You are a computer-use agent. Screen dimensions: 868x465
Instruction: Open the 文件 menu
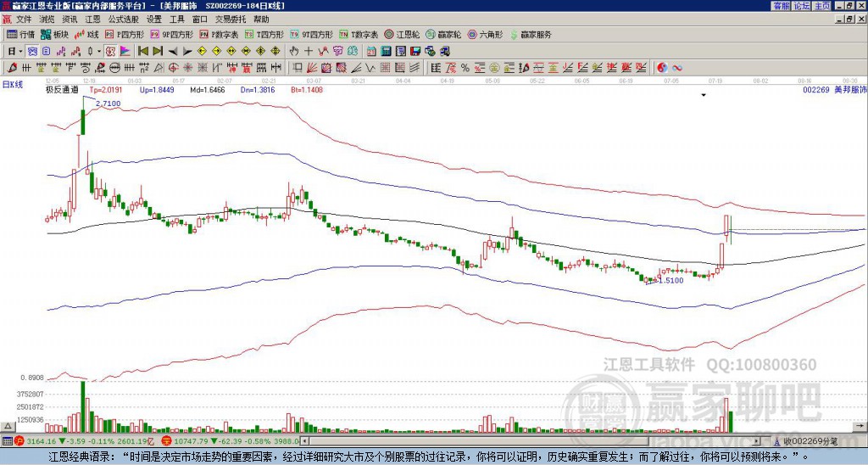pos(24,20)
